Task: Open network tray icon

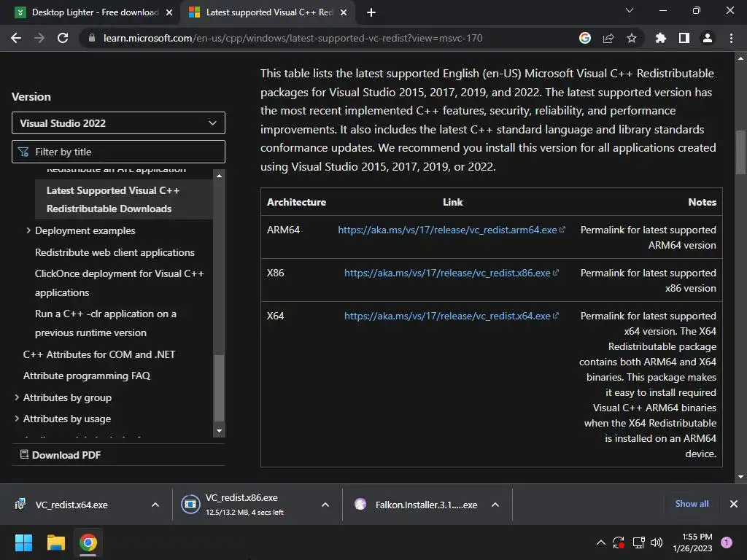Action: point(638,542)
